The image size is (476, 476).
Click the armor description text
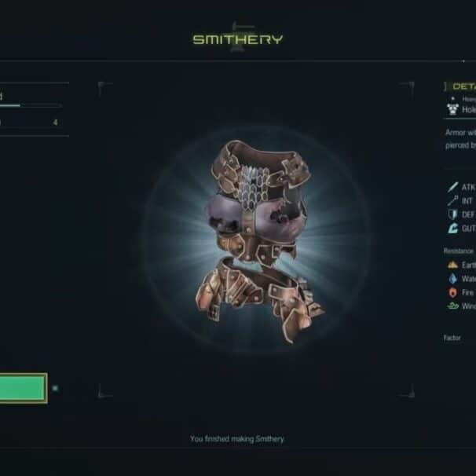460,139
